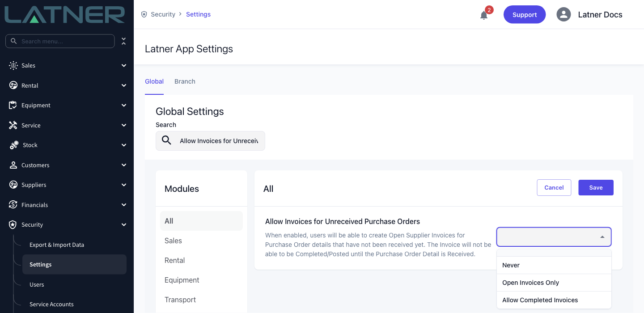This screenshot has width=644, height=313.
Task: Open Latner Docs account name
Action: (x=600, y=14)
